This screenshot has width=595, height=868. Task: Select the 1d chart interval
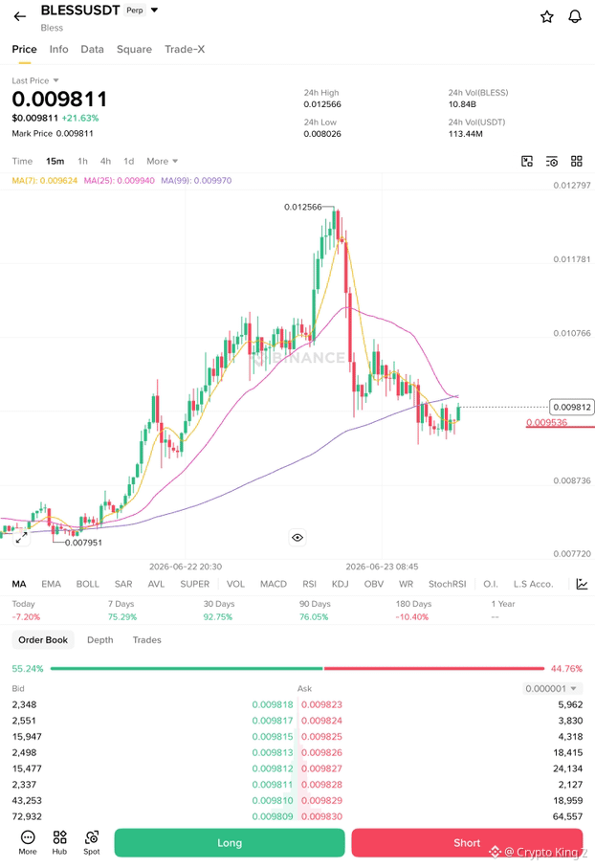point(128,161)
